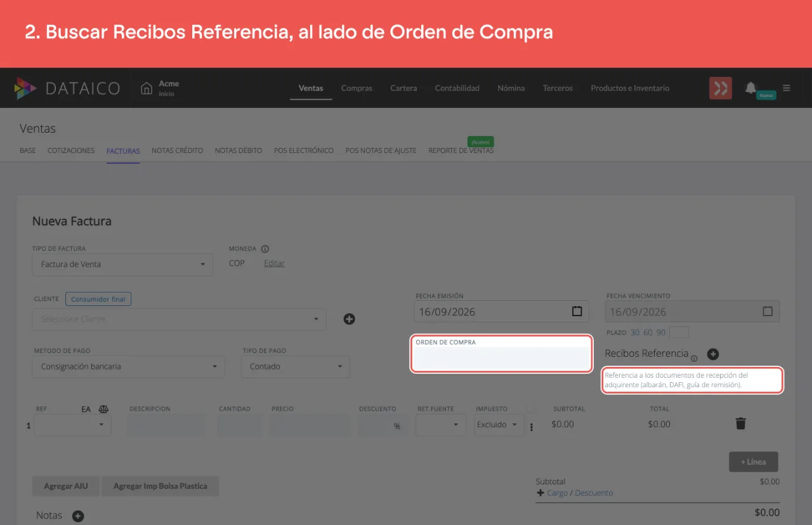Show Recibos Referencia info tooltip
Screen dimensions: 812x525
coord(694,359)
